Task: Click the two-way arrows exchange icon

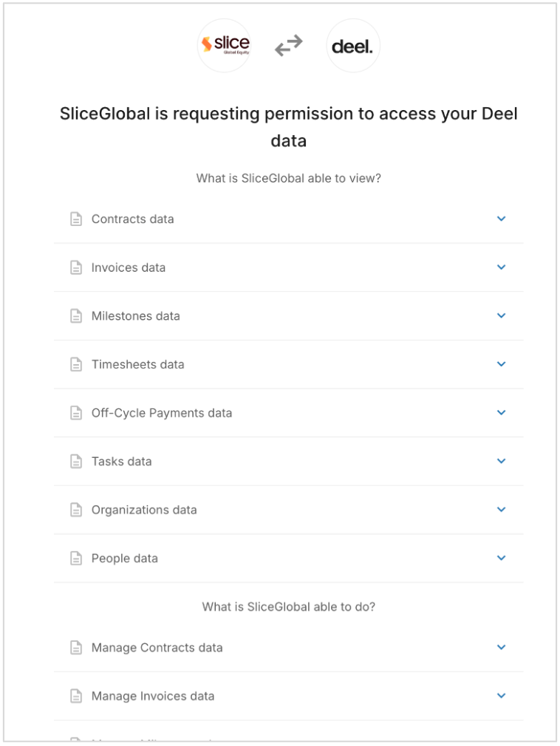Action: 289,46
